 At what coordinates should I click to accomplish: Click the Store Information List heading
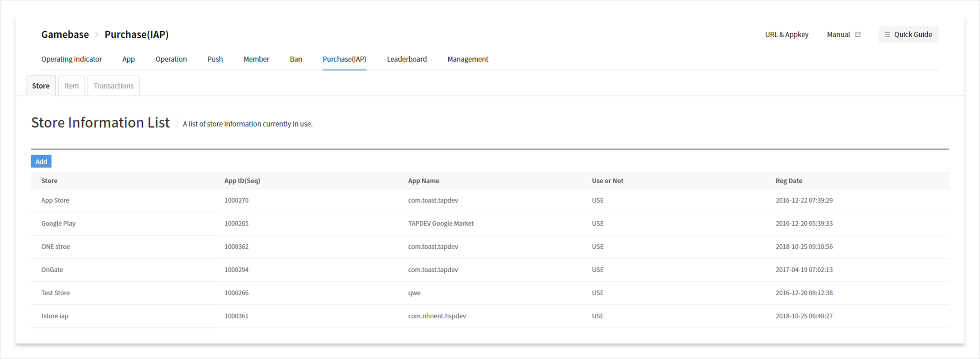(x=100, y=123)
